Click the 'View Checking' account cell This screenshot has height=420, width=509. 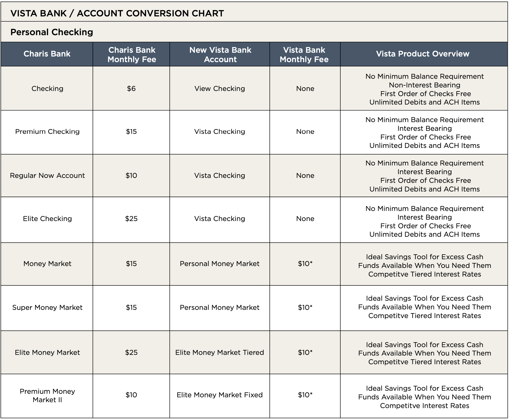pyautogui.click(x=220, y=89)
